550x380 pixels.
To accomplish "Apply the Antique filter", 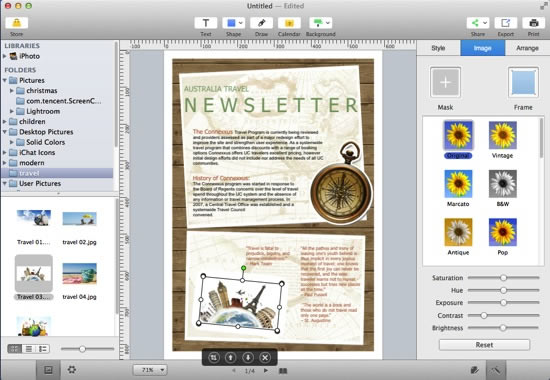I will (458, 232).
